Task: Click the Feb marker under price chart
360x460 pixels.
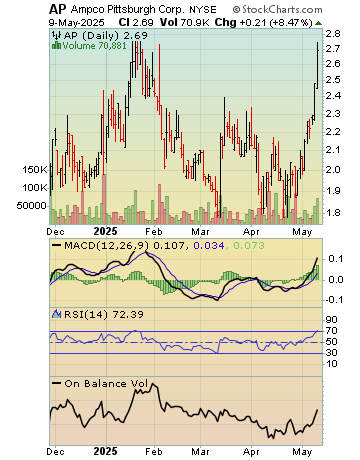Action: click(x=154, y=231)
